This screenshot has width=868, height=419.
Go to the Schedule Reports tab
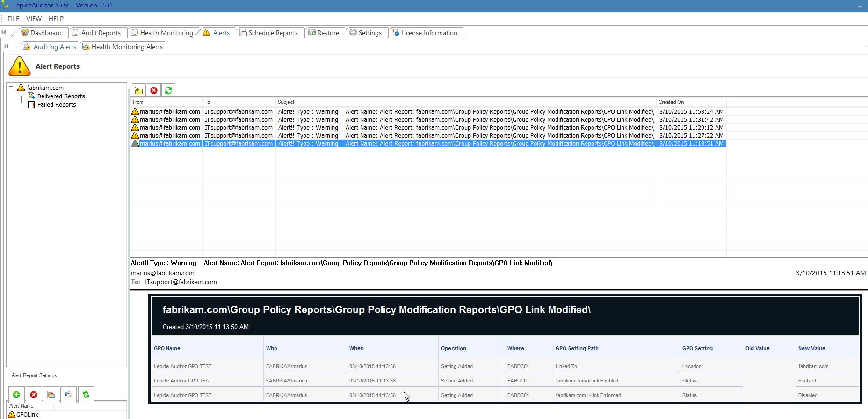point(273,33)
